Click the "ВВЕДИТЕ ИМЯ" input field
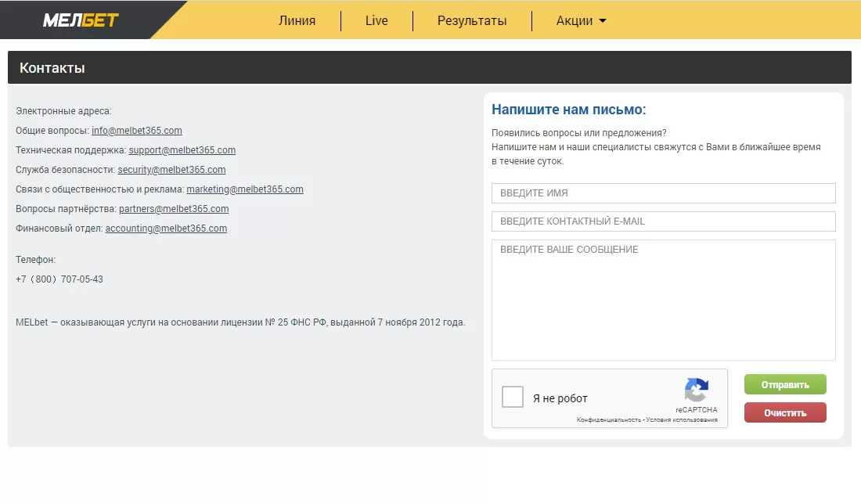The width and height of the screenshot is (861, 504). pos(663,193)
